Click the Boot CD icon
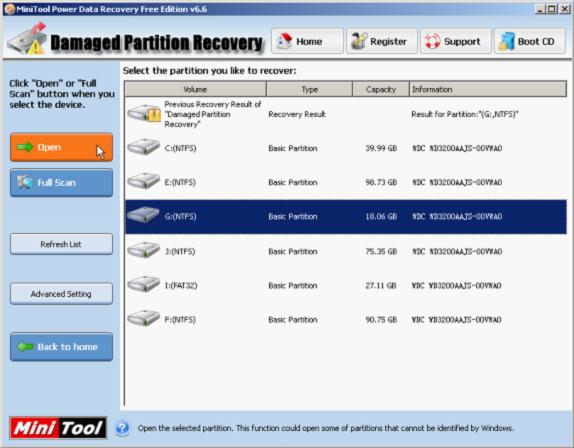Screen dimensions: 574x448 pos(507,41)
